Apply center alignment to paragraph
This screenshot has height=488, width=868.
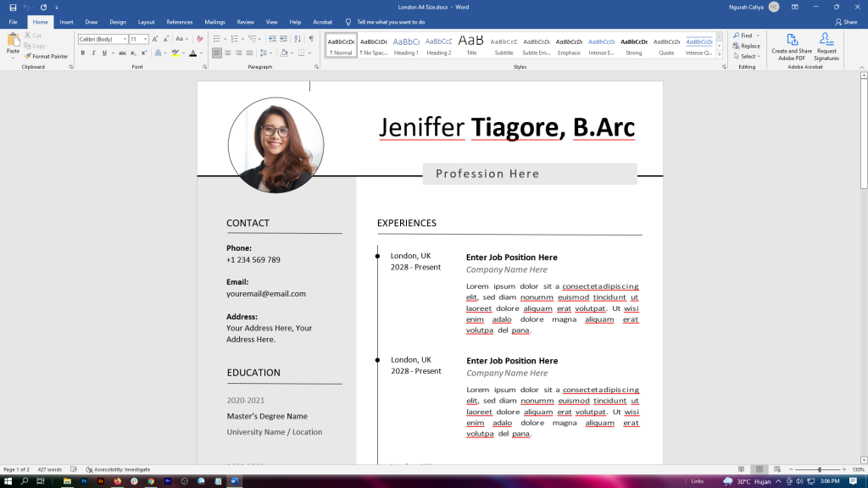click(228, 53)
